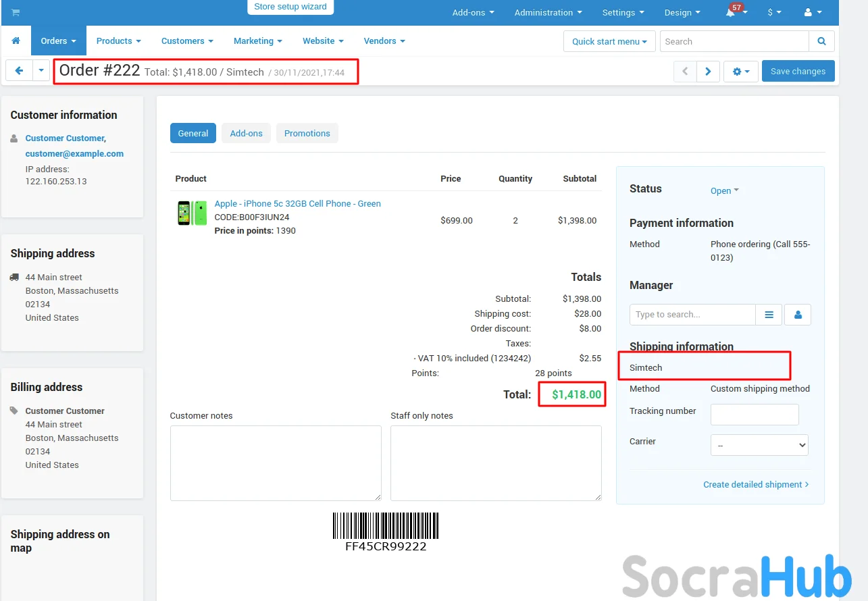Open the gear settings dropdown

740,71
